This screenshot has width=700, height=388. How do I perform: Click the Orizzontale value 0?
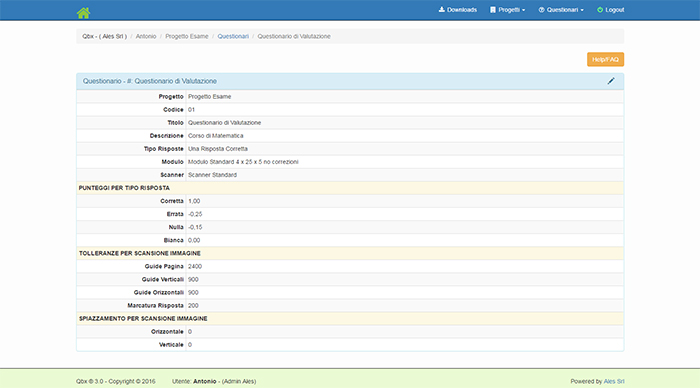pyautogui.click(x=190, y=332)
